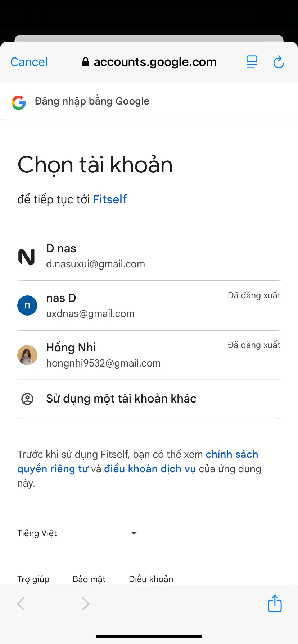
Task: Choose the hongnhi9532@gmail.com account
Action: tap(149, 355)
